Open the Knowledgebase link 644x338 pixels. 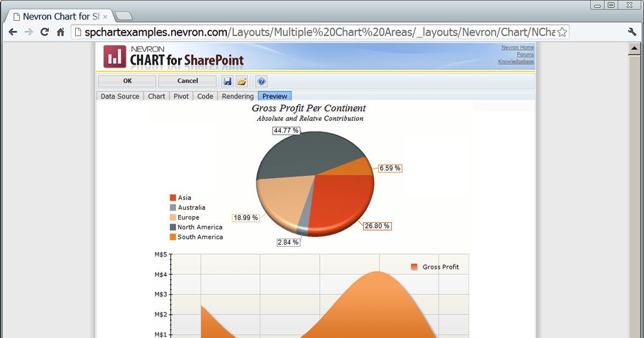click(x=515, y=61)
